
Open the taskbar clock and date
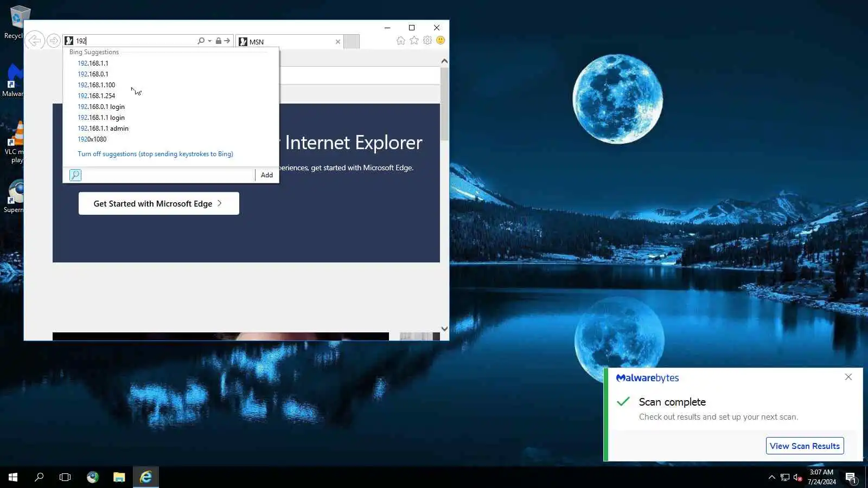click(x=821, y=477)
